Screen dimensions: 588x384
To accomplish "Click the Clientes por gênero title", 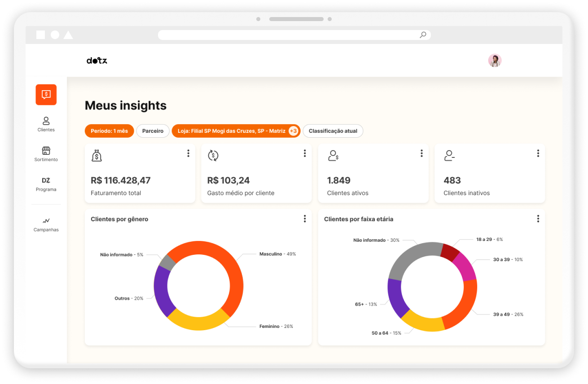I will (x=119, y=219).
